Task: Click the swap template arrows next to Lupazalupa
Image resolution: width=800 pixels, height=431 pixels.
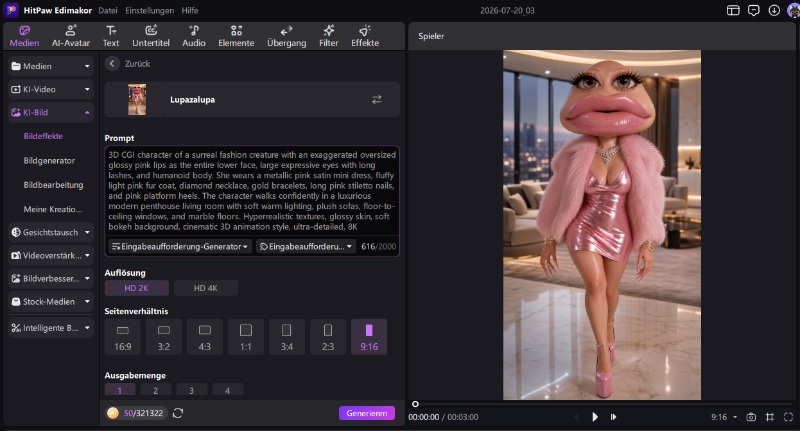Action: (377, 99)
